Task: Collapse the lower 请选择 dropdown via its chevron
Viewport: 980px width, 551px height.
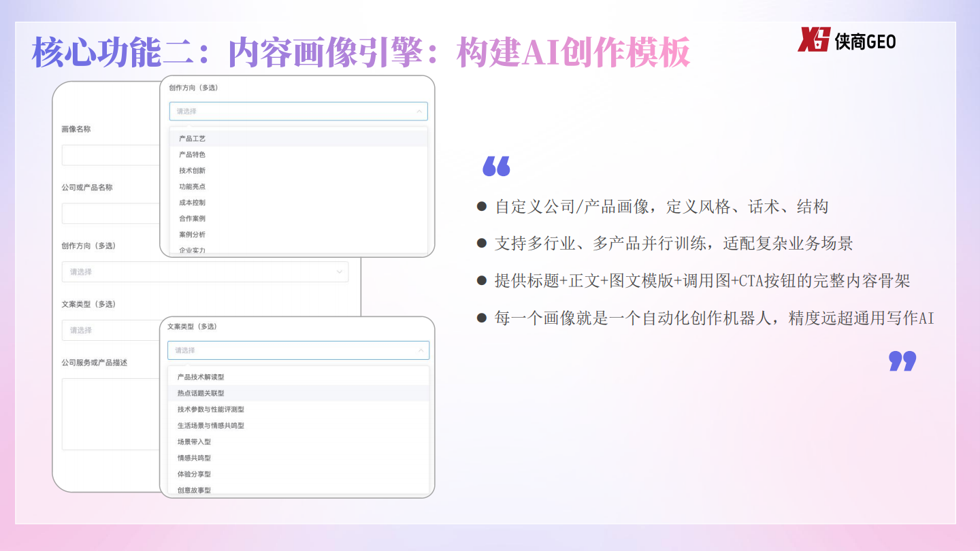Action: [422, 350]
